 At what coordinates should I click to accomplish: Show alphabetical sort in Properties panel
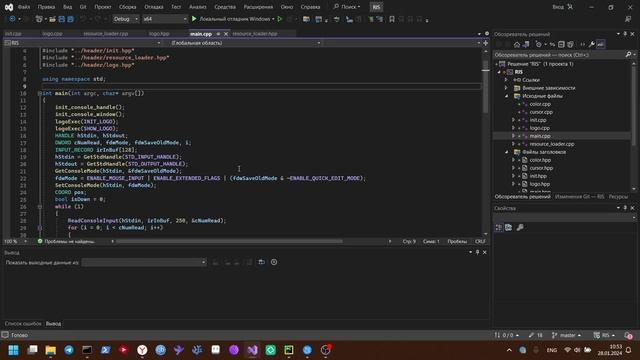(509, 227)
